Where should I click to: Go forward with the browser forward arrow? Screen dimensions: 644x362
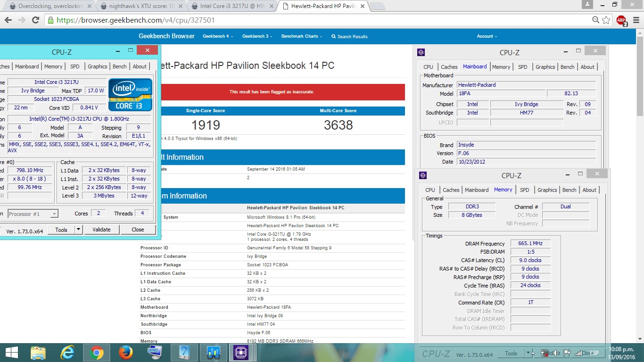point(22,20)
